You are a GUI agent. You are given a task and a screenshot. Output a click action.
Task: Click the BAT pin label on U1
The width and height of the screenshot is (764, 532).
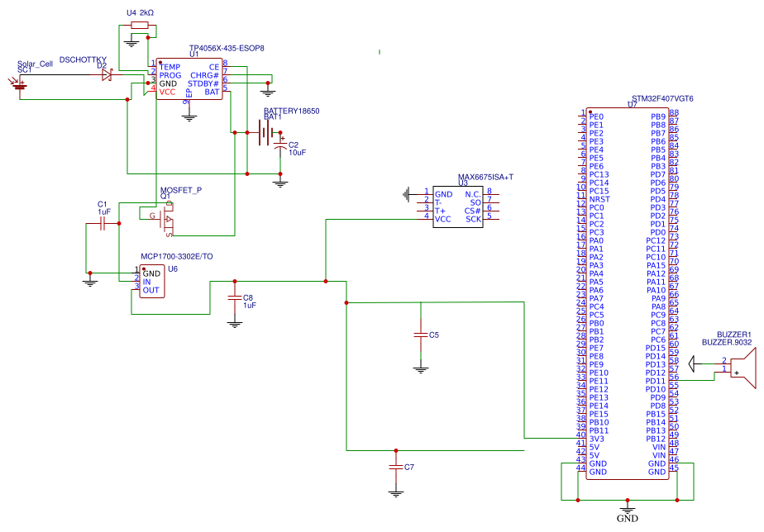(212, 92)
